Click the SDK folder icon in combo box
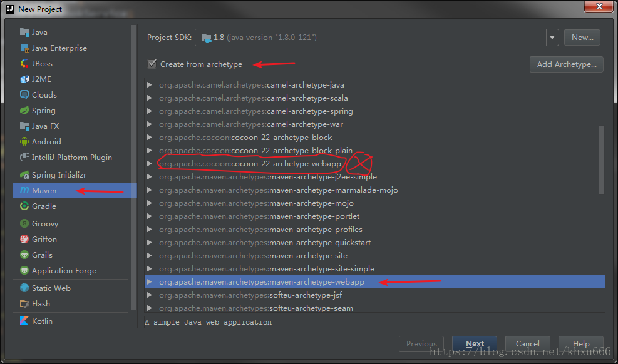 [207, 38]
